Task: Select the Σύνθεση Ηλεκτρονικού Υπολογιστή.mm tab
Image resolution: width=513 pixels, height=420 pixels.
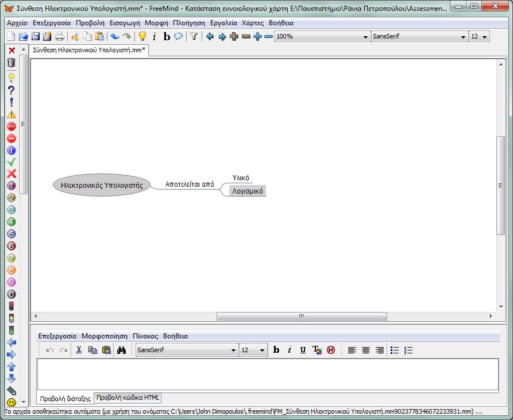Action: point(89,50)
